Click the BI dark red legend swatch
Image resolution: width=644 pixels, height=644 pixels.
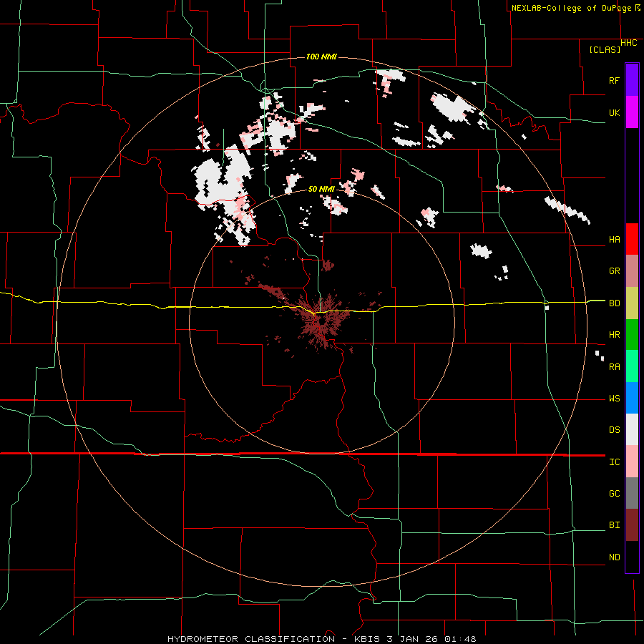(632, 525)
